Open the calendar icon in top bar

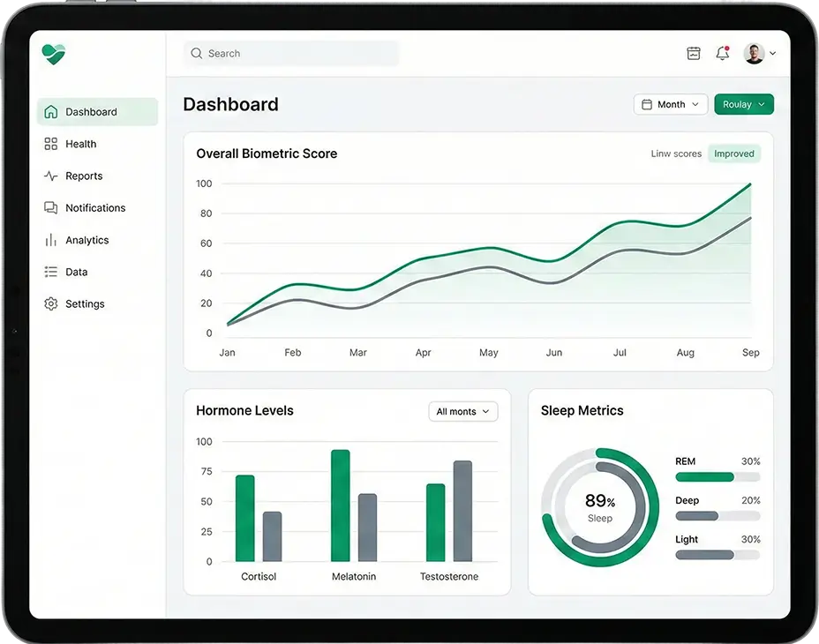point(694,54)
